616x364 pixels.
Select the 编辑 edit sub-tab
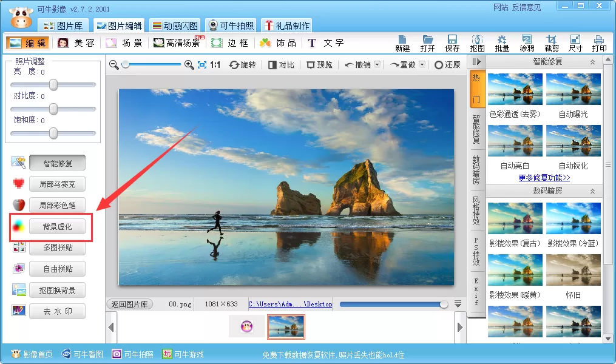click(28, 43)
